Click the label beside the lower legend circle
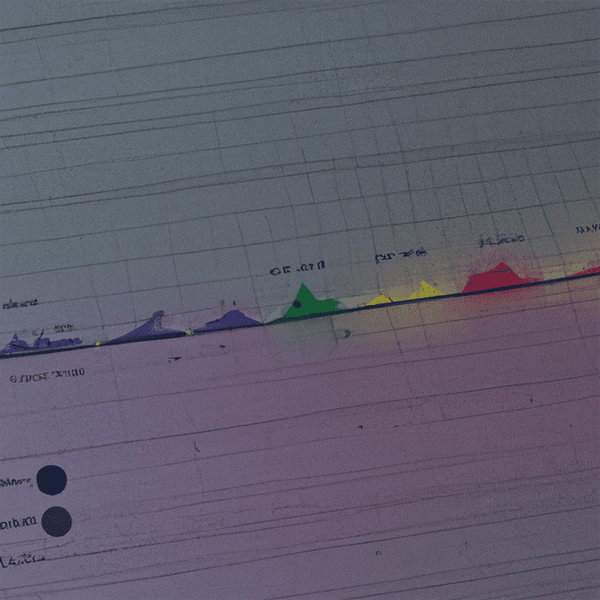This screenshot has height=600, width=600. point(19,522)
